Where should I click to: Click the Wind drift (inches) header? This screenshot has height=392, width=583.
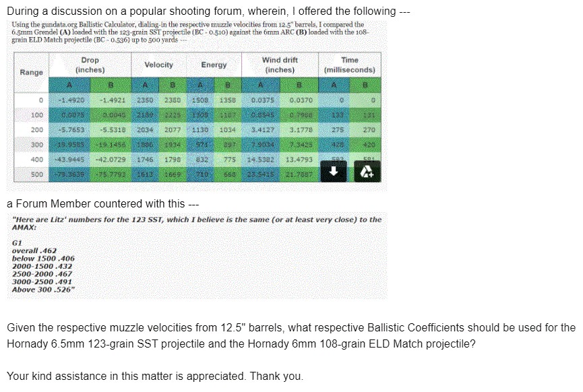tap(280, 65)
